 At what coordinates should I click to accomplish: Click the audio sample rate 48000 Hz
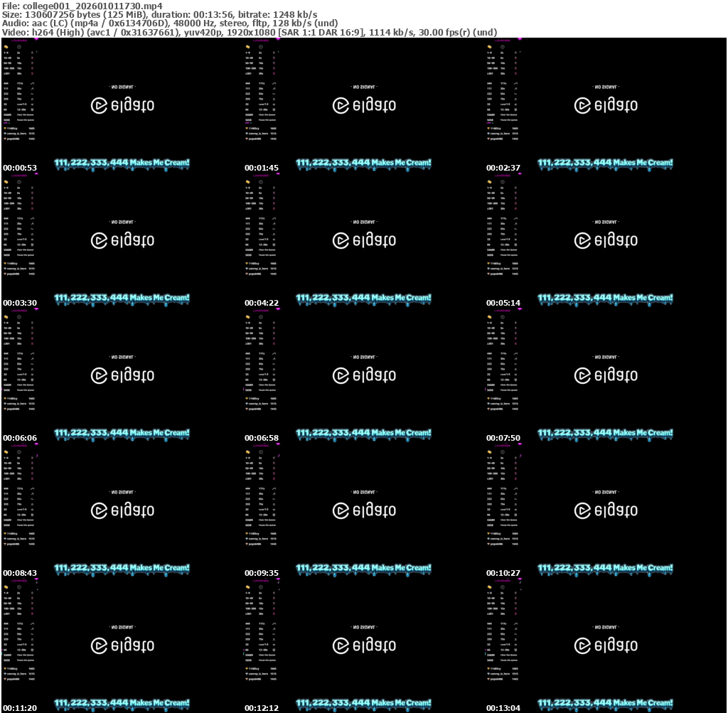193,23
